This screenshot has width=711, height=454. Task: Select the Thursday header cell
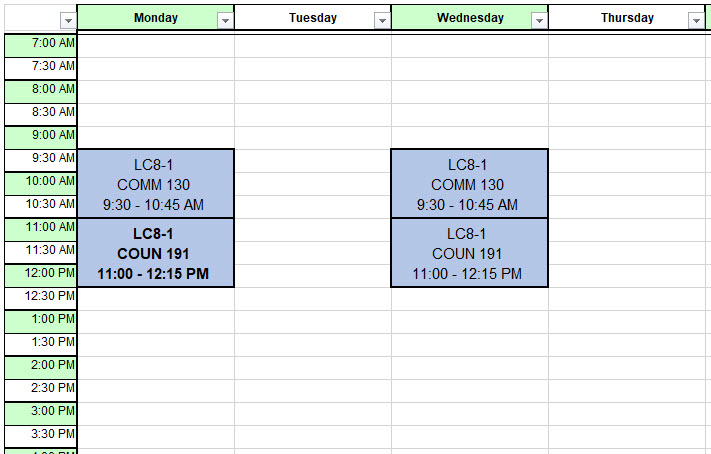(x=627, y=18)
